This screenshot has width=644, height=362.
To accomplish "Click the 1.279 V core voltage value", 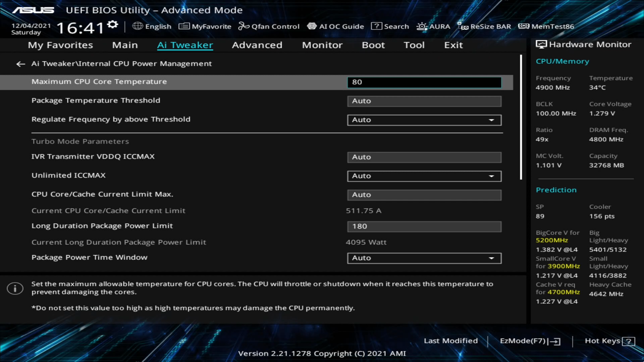I will click(x=602, y=113).
